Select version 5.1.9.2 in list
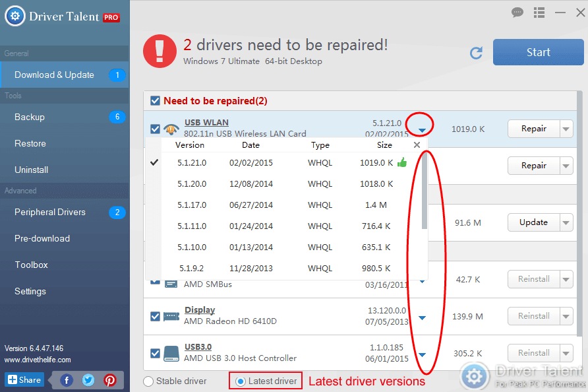Image resolution: width=588 pixels, height=392 pixels. click(287, 269)
